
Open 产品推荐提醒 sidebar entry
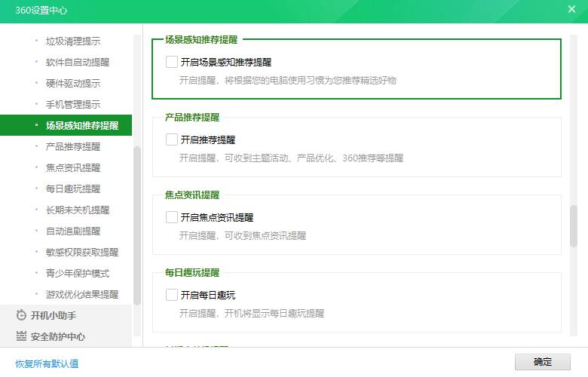click(x=73, y=146)
